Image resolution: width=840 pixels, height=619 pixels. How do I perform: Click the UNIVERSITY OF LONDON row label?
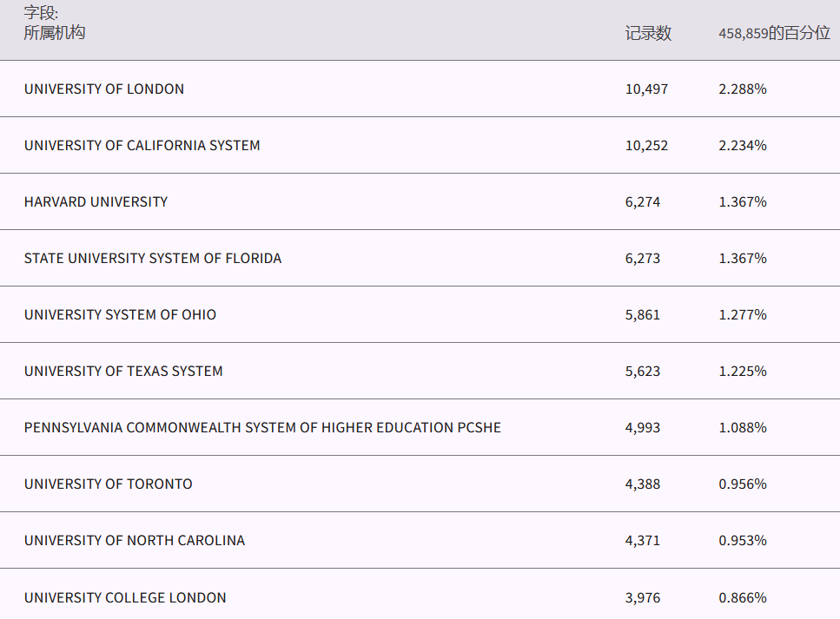pyautogui.click(x=104, y=89)
